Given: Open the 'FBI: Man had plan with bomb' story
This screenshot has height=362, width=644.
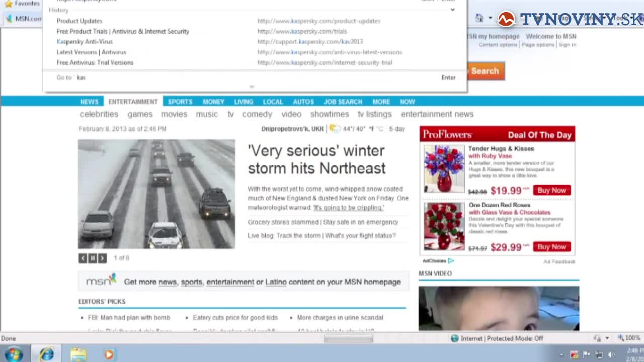Looking at the screenshot, I should 129,318.
